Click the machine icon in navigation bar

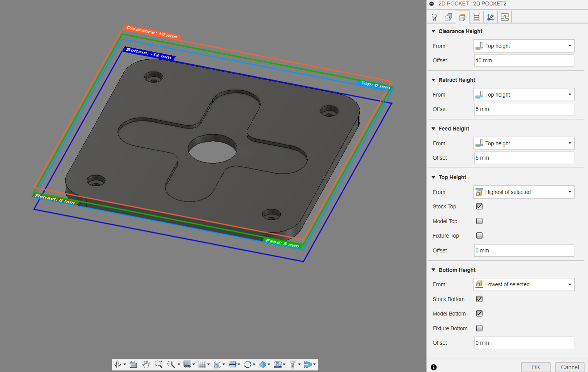[278, 365]
